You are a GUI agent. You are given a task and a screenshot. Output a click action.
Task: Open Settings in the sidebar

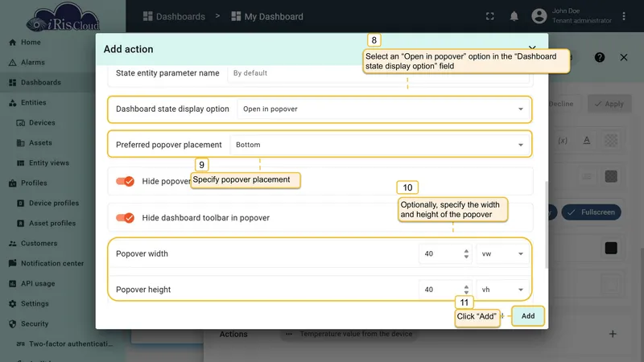click(35, 304)
